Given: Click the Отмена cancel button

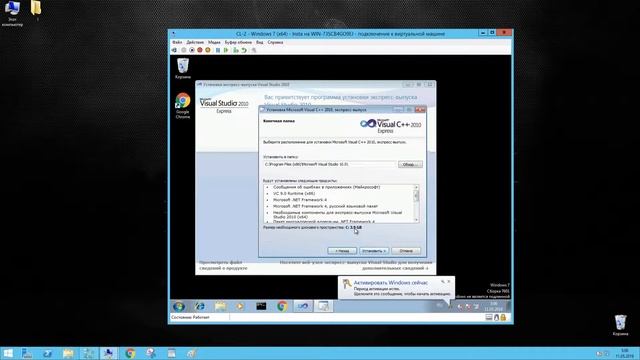Looking at the screenshot, I should pos(406,251).
